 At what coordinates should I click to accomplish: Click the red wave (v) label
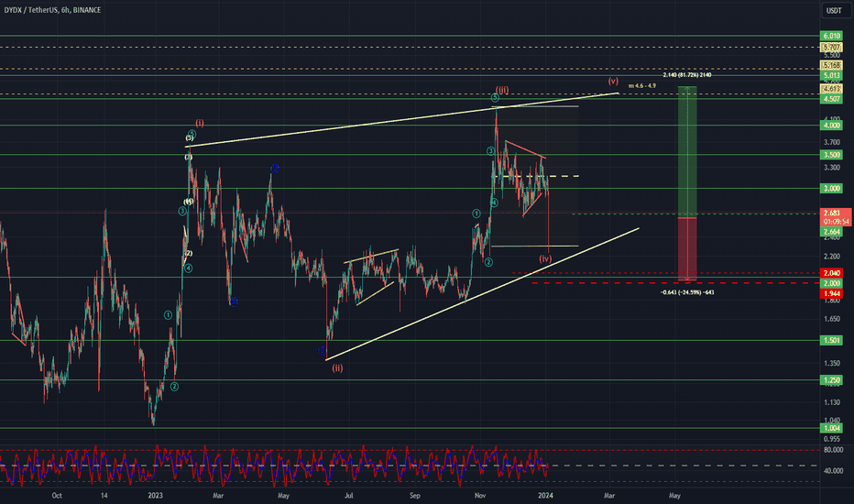(613, 82)
